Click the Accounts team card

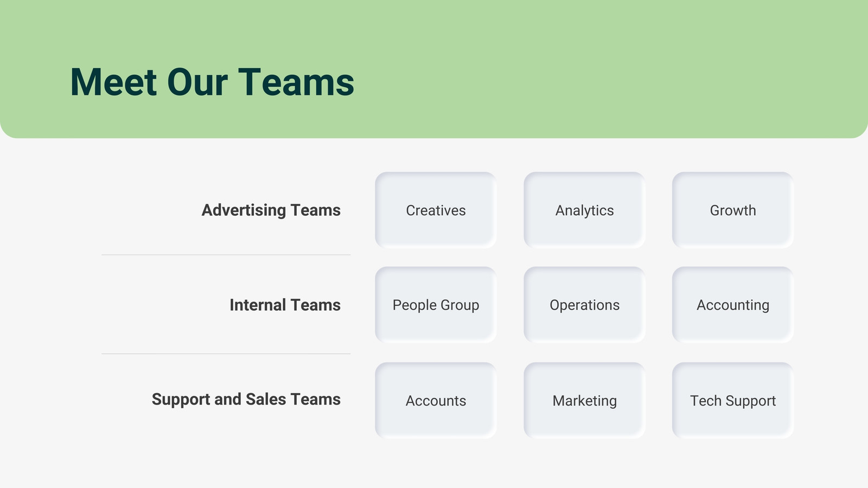[436, 401]
